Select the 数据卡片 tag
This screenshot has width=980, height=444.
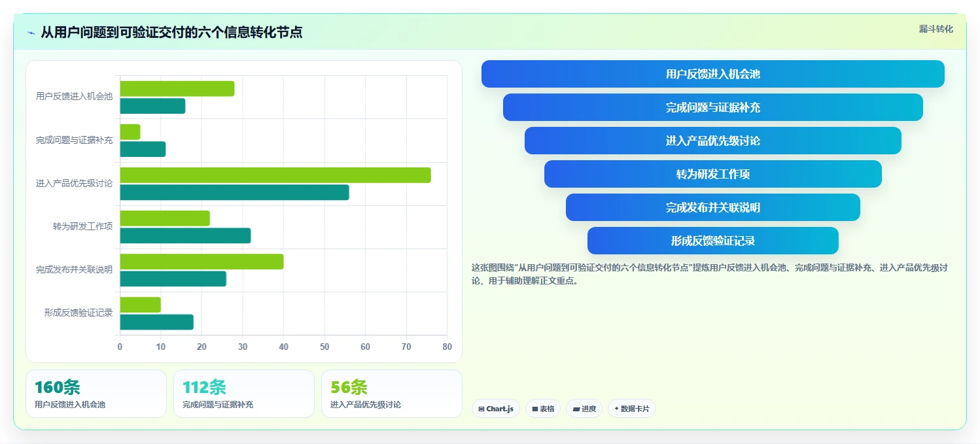[x=632, y=409]
